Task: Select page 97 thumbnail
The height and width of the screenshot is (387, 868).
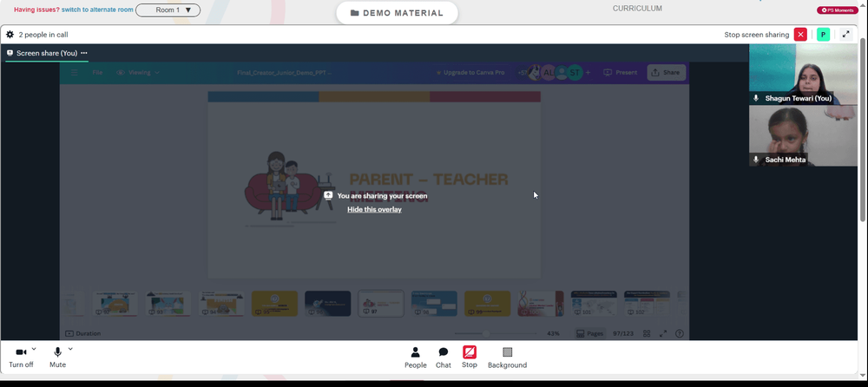Action: pos(381,304)
